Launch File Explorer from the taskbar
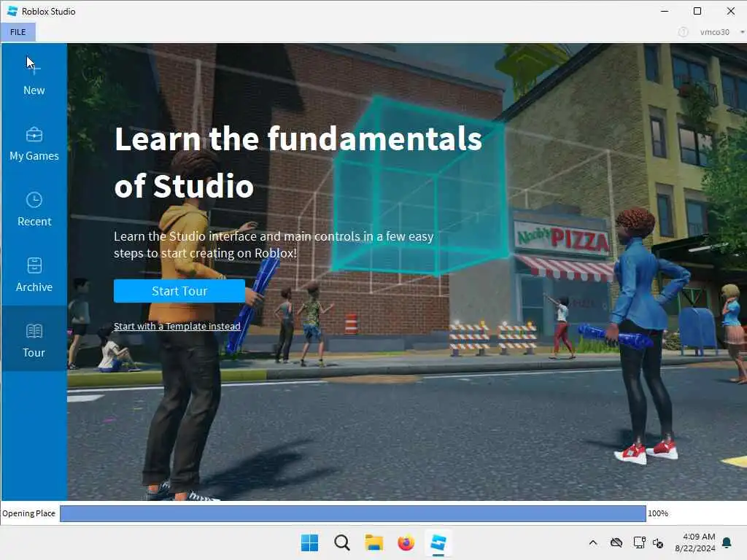The width and height of the screenshot is (747, 560). pyautogui.click(x=374, y=542)
